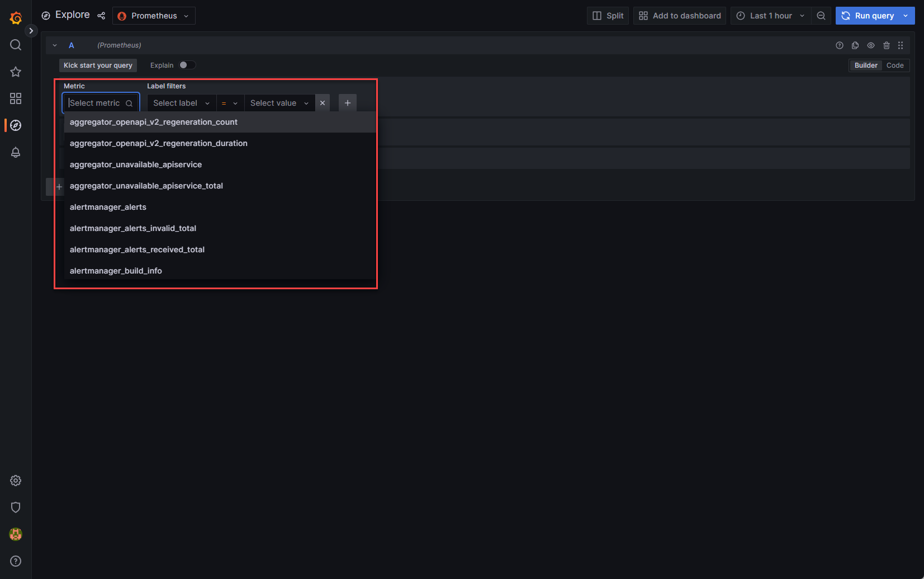Open the search magnifier in sidebar
The image size is (924, 579).
(16, 45)
